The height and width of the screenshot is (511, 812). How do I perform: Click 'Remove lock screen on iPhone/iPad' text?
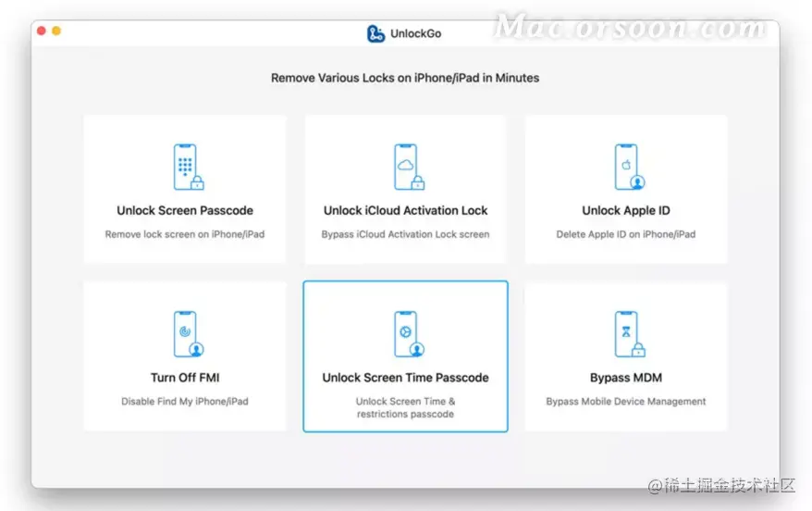click(x=185, y=234)
